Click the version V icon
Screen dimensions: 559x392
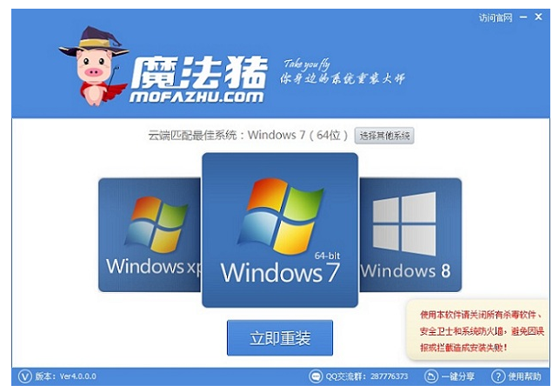25,376
